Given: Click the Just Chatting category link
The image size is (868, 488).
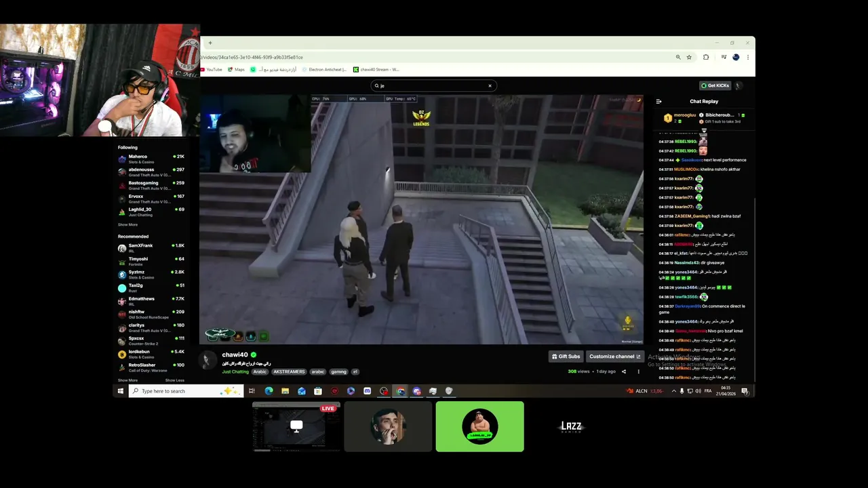Looking at the screenshot, I should coord(235,371).
